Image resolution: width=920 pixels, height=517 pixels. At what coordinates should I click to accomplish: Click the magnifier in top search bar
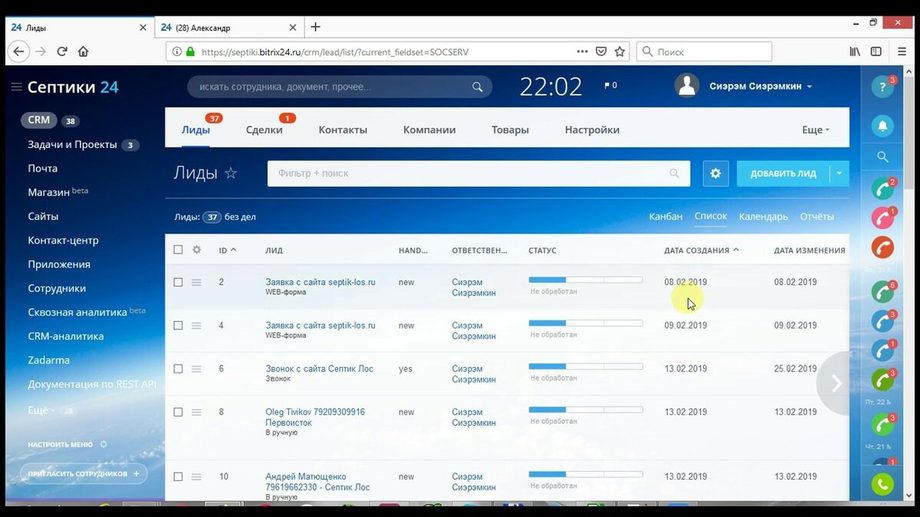tap(477, 87)
